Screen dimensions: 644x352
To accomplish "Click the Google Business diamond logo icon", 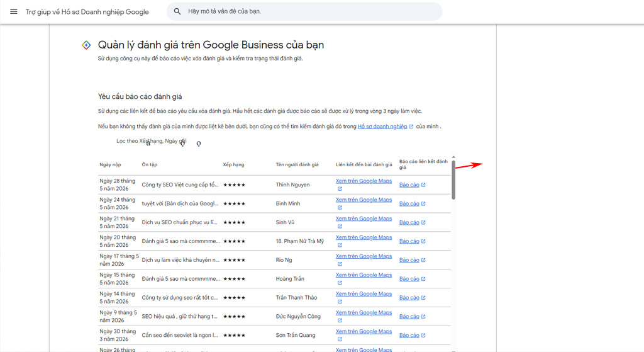I will [86, 45].
